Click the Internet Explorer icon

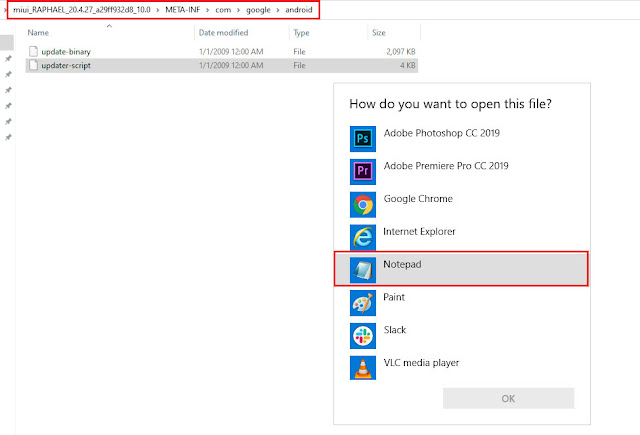pos(362,237)
